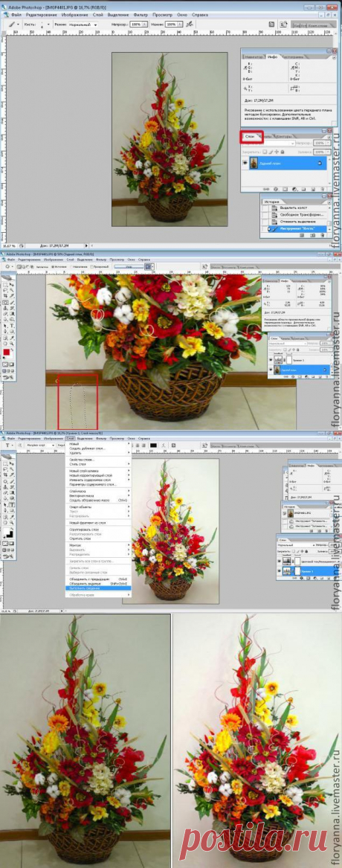The height and width of the screenshot is (868, 342).
Task: Open Файл menu in the Кисть-options Photoshop window
Action: [x=16, y=13]
